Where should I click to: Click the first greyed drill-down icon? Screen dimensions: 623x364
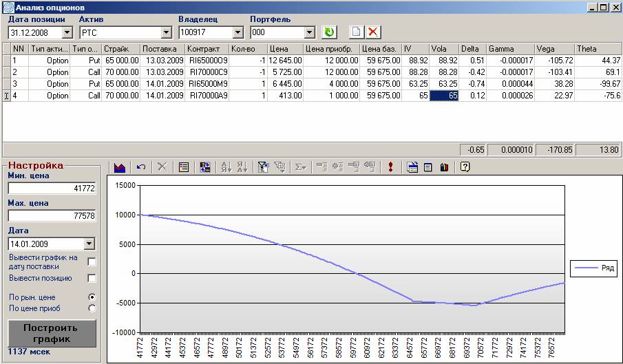[x=322, y=167]
